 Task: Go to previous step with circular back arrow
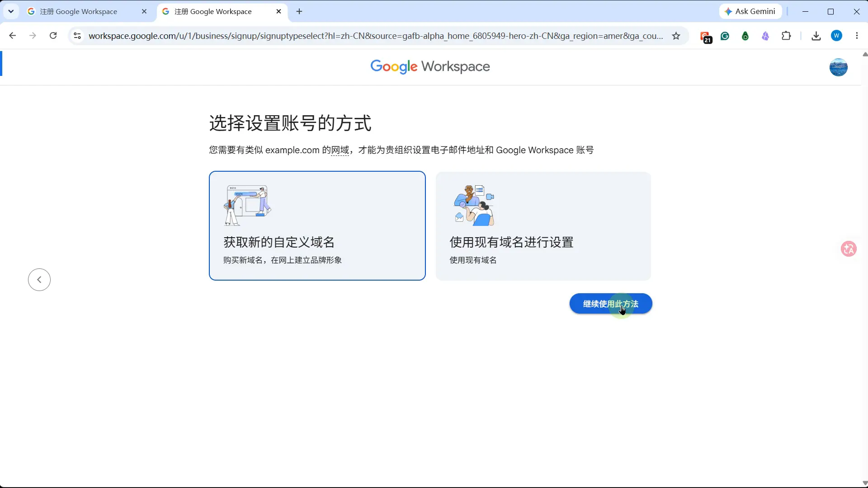coord(39,280)
